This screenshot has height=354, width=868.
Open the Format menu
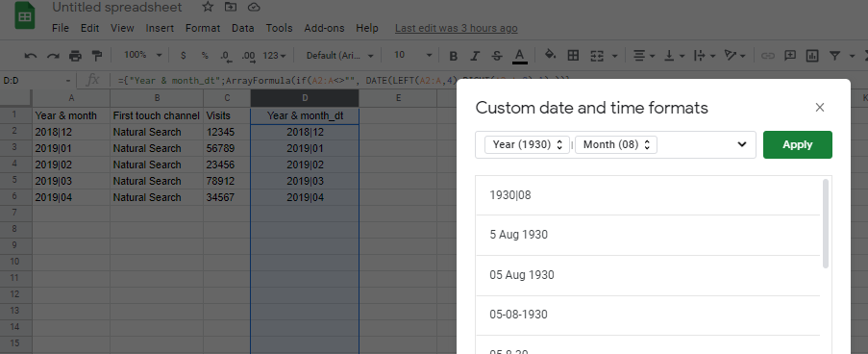[203, 28]
